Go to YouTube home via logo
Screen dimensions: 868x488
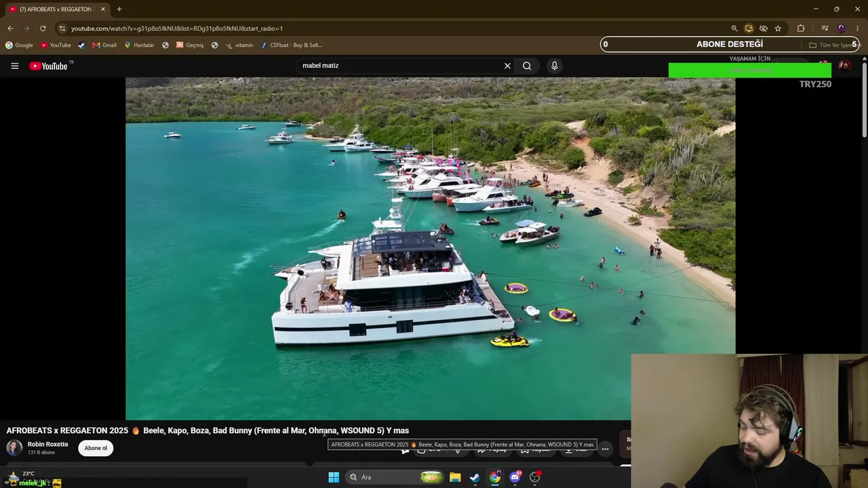48,66
